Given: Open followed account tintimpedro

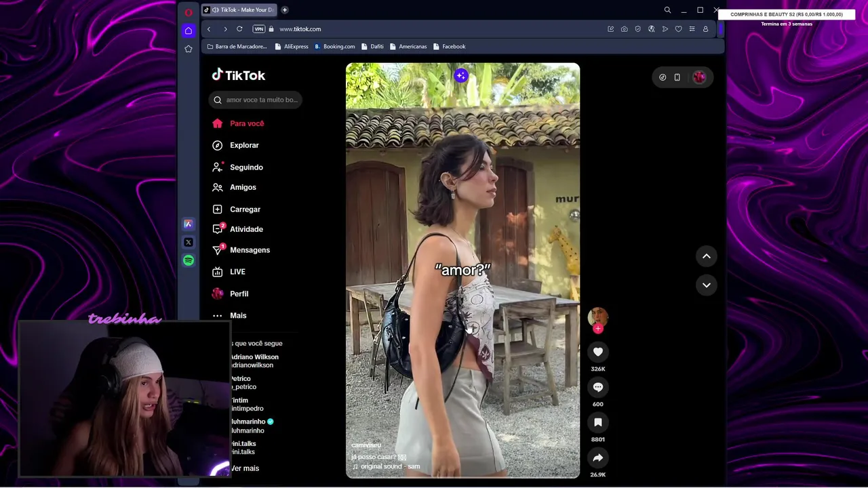Looking at the screenshot, I should coord(247,404).
